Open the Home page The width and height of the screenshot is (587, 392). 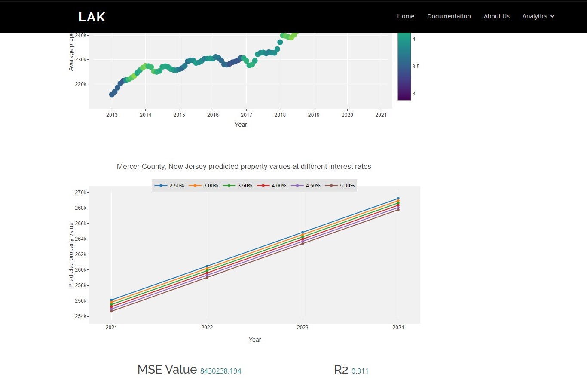pyautogui.click(x=406, y=16)
